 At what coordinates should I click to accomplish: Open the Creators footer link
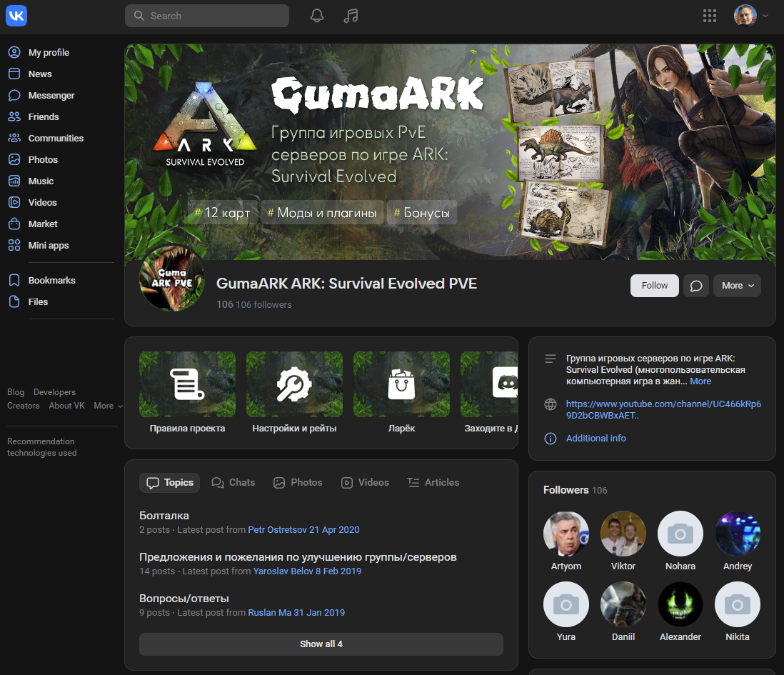[x=23, y=406]
